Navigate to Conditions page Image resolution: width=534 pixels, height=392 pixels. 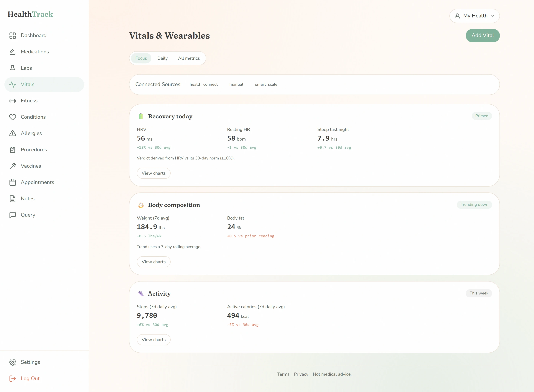tap(44, 117)
